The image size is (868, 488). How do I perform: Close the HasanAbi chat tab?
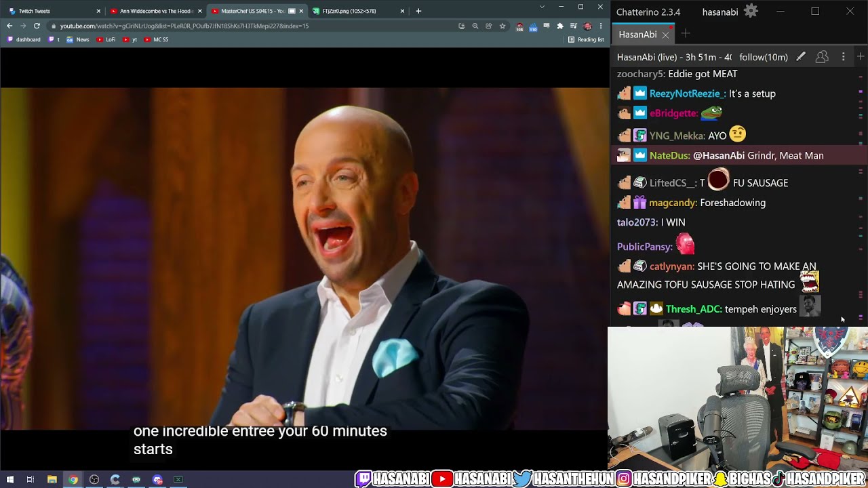(x=665, y=35)
